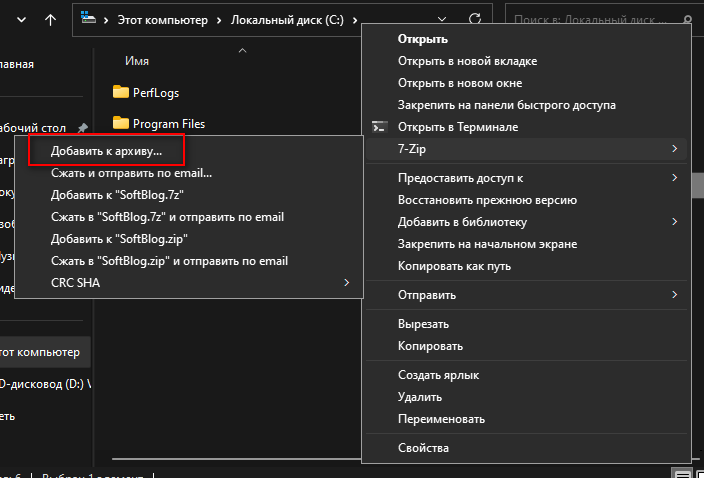
Task: Click the vertical scrollbar thumb at right edge
Action: point(698,185)
